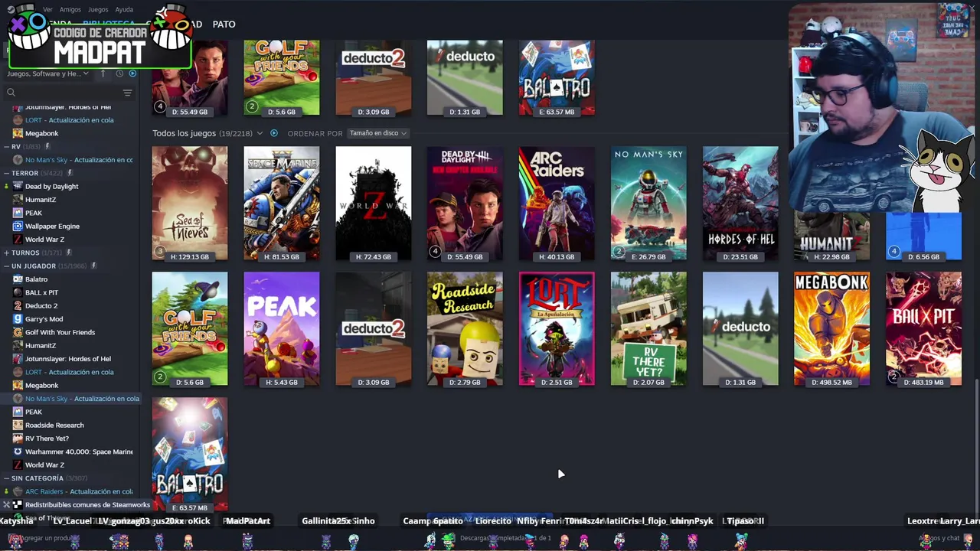Click the Deducto 2 sidebar icon
The image size is (980, 551).
point(18,305)
